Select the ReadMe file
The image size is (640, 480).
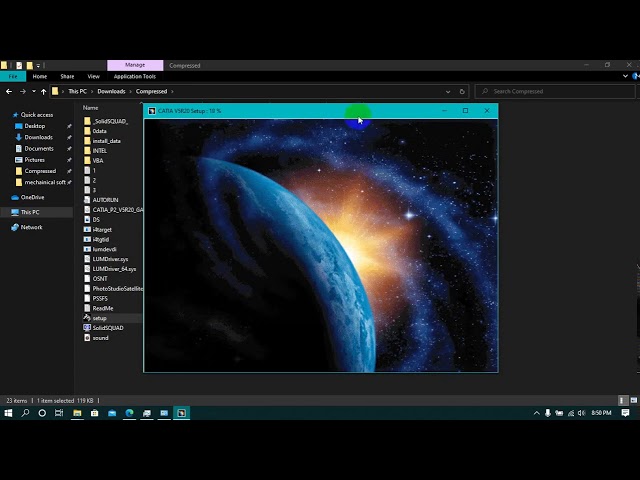tap(102, 309)
